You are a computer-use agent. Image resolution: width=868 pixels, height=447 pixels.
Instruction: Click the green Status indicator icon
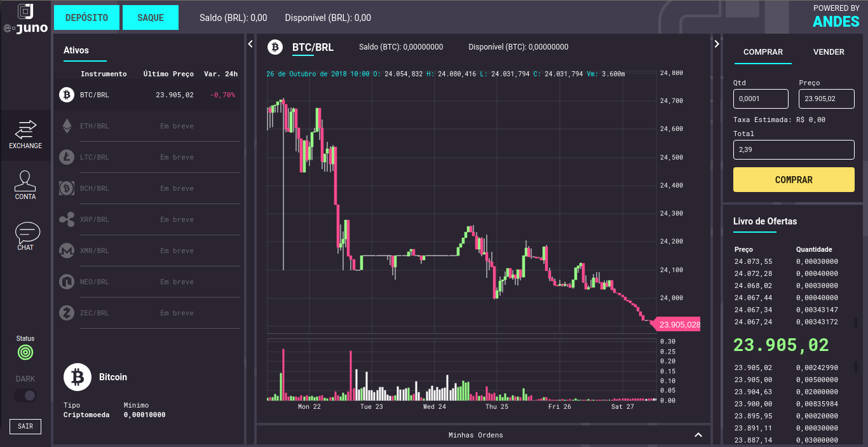pos(25,352)
